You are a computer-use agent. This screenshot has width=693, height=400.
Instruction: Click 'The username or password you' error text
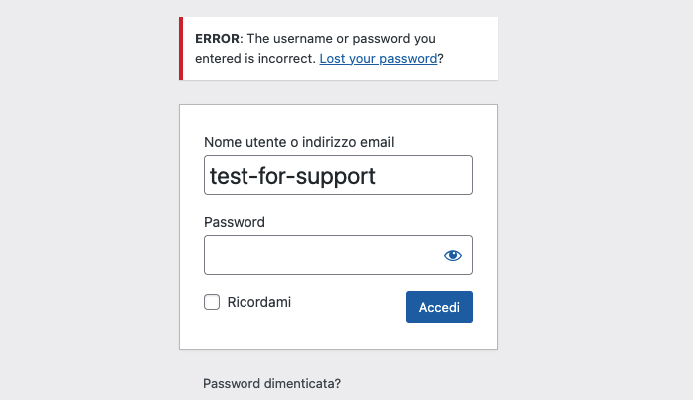click(341, 39)
